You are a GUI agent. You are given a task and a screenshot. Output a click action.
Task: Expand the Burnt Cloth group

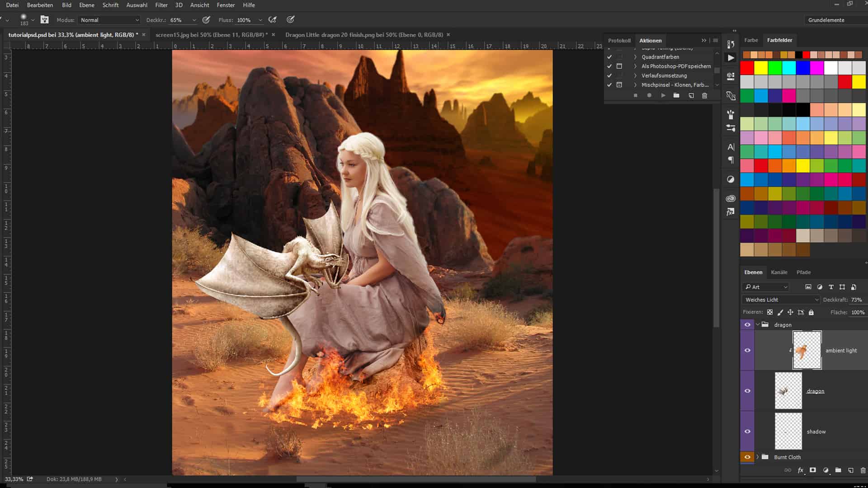click(x=758, y=457)
